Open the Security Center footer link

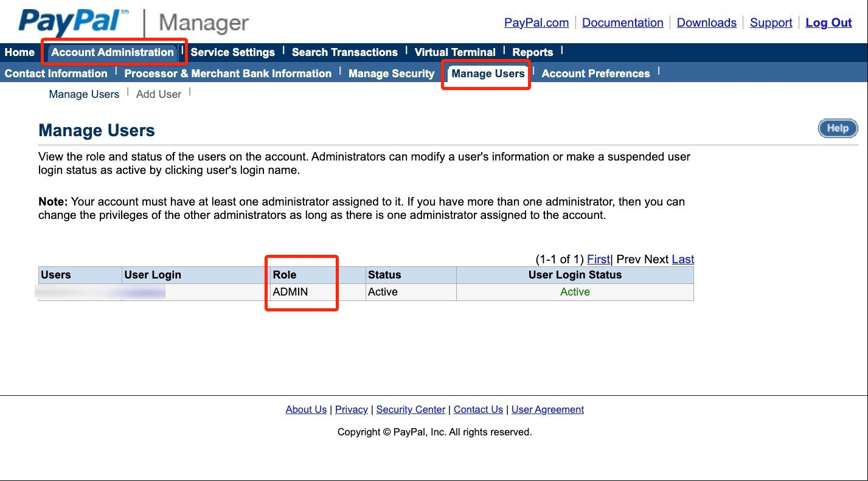point(411,409)
